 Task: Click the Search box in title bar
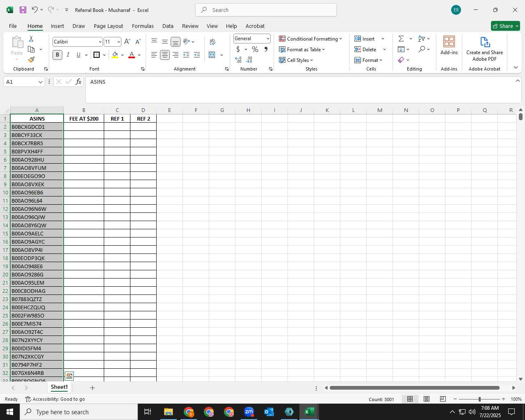tap(266, 10)
